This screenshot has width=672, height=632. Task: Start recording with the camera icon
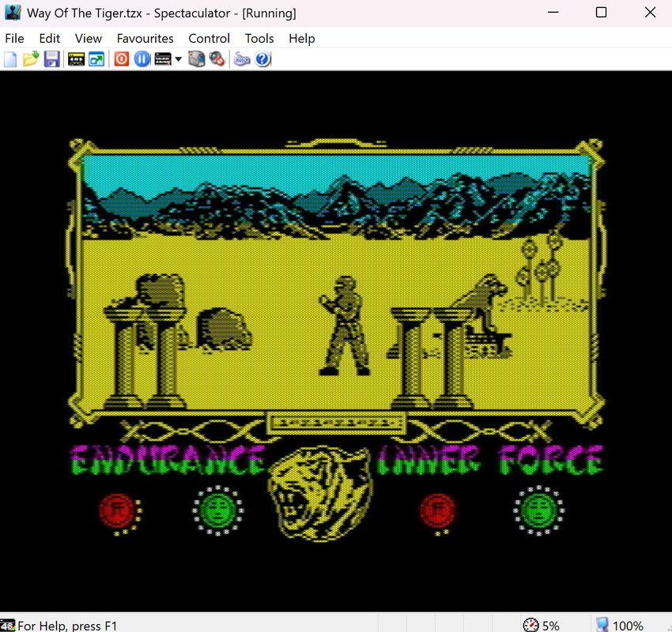tap(196, 59)
